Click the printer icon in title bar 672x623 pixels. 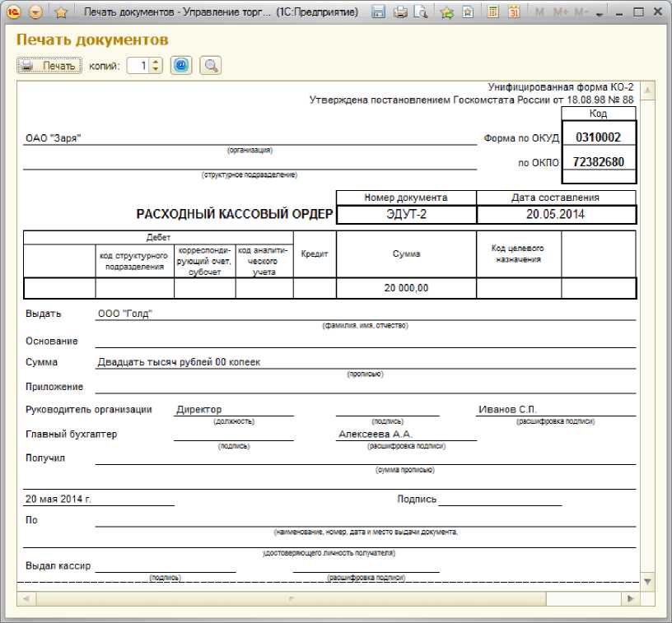[400, 12]
